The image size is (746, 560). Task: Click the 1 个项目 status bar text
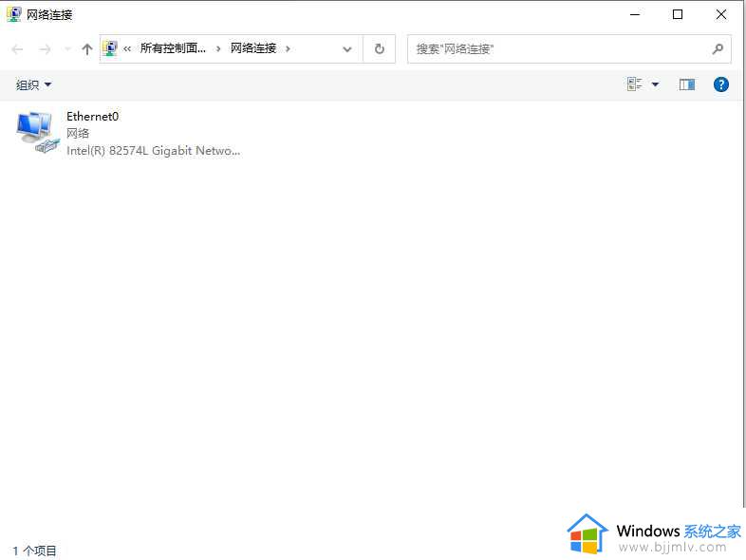click(x=35, y=551)
